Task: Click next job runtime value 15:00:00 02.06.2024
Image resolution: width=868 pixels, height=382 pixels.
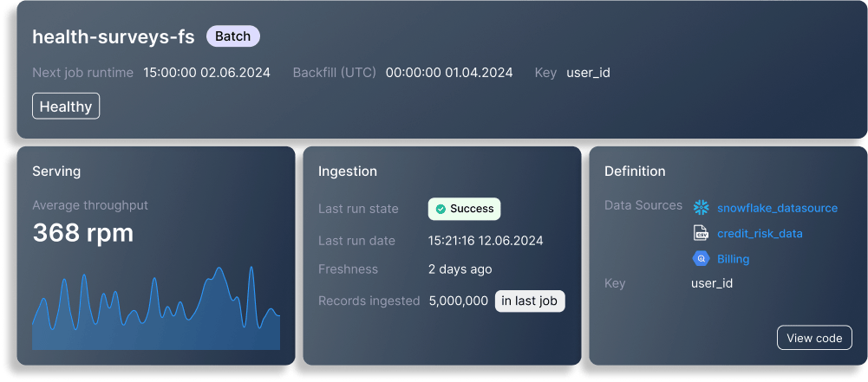Action: click(206, 73)
